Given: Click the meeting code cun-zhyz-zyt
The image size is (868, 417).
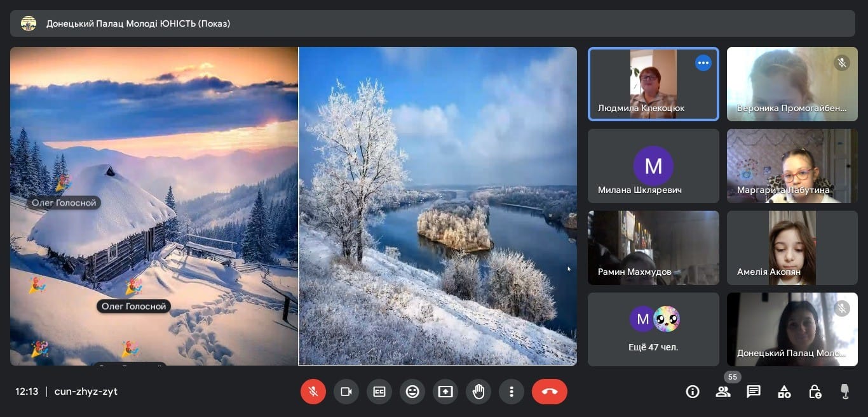Looking at the screenshot, I should pos(86,392).
